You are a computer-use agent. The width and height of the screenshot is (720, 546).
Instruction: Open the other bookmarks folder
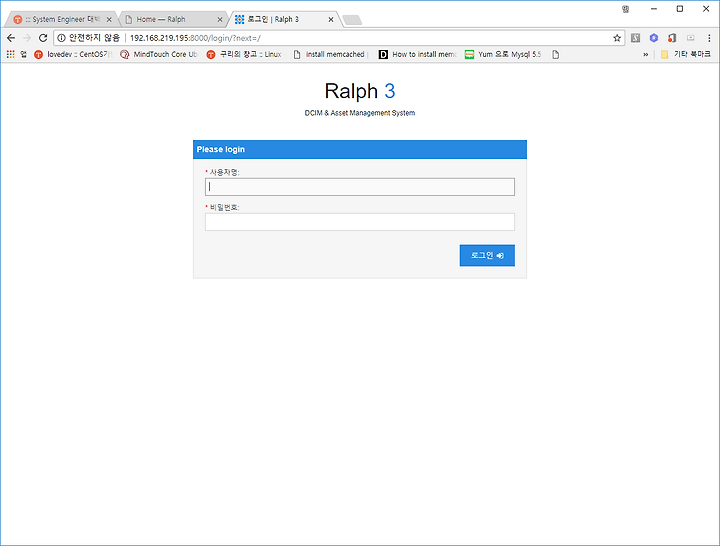coord(686,55)
